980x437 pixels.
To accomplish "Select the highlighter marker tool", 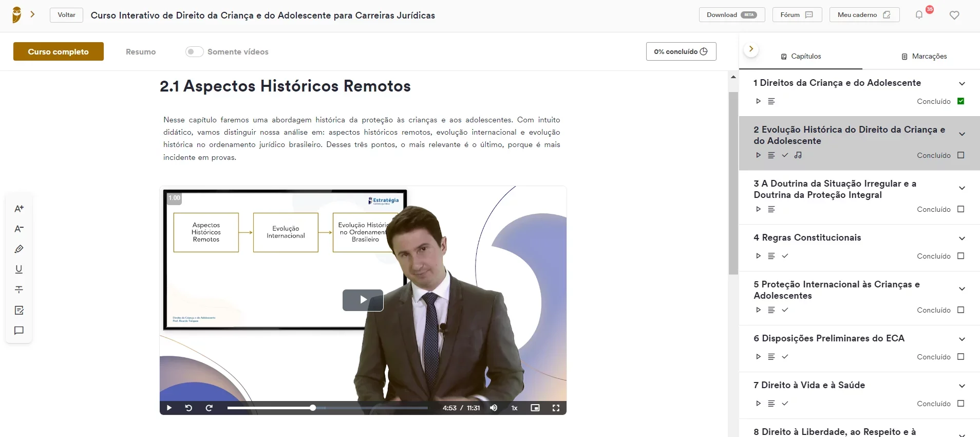I will [19, 249].
